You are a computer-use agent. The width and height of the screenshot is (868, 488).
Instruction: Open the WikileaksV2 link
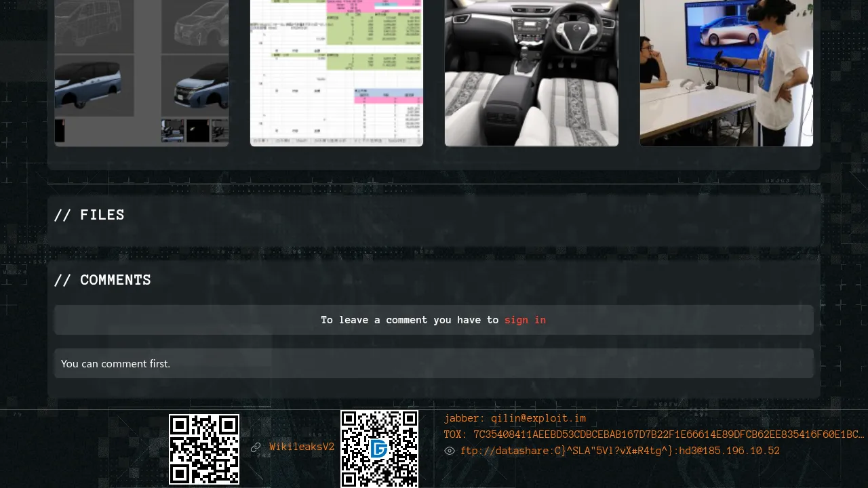tap(302, 447)
